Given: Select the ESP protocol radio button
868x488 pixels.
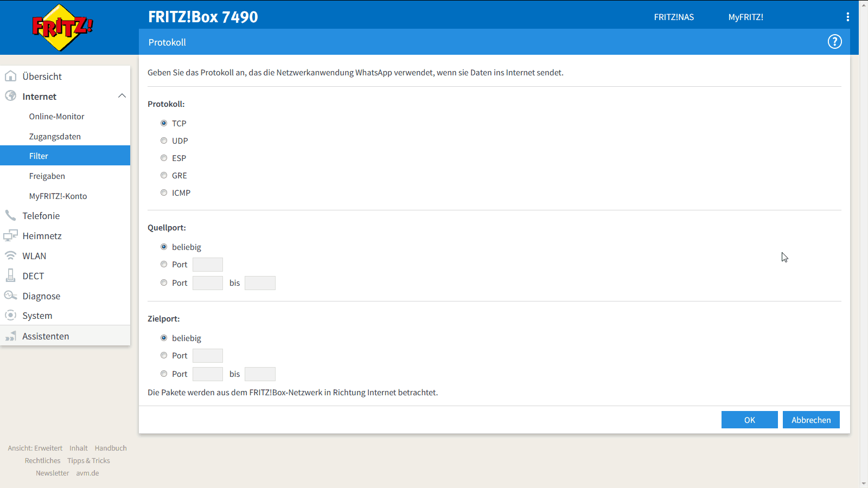Looking at the screenshot, I should pos(164,158).
